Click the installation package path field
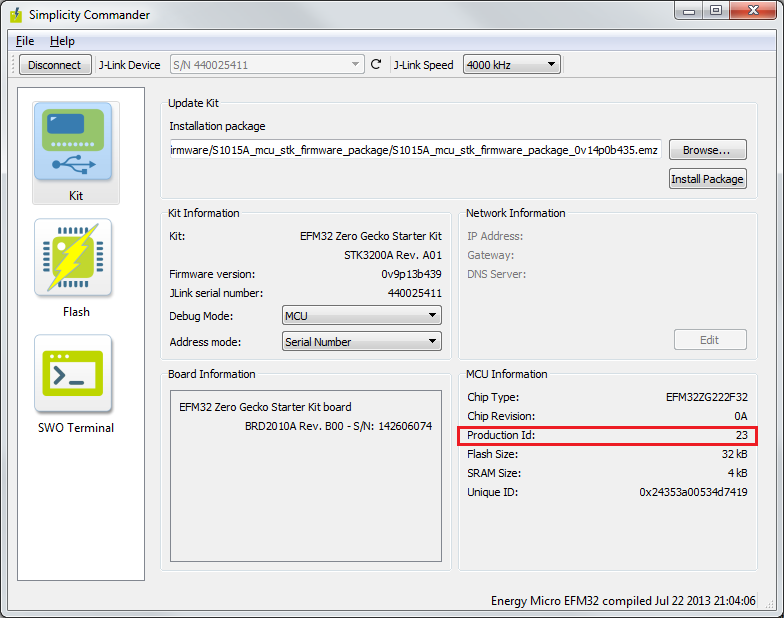The width and height of the screenshot is (784, 618). (414, 150)
